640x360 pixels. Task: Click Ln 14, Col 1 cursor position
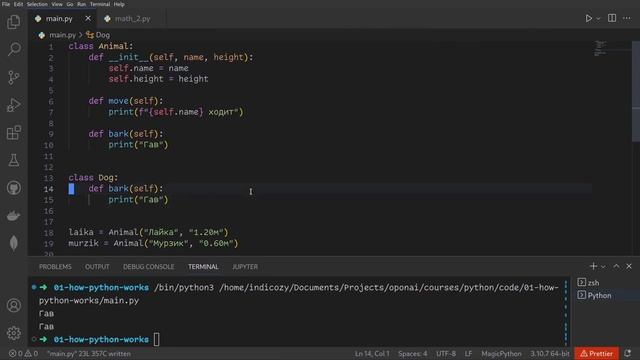372,353
